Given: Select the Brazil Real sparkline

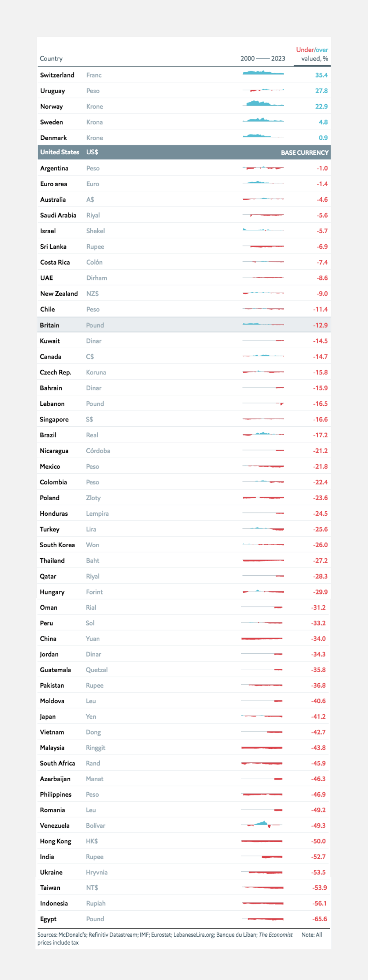Looking at the screenshot, I should pos(263,434).
